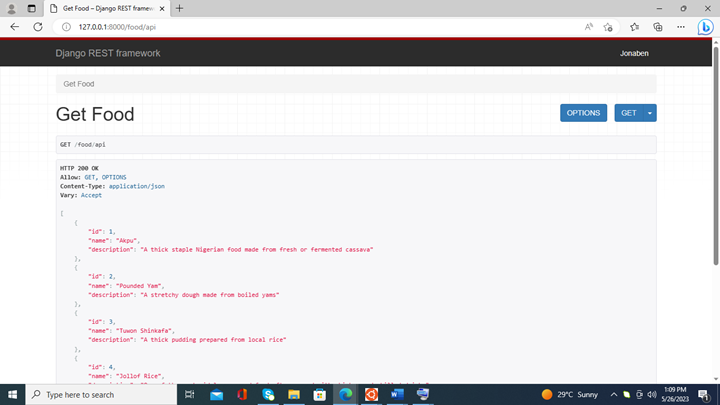This screenshot has height=405, width=720.
Task: Open a new browser tab
Action: tap(180, 8)
